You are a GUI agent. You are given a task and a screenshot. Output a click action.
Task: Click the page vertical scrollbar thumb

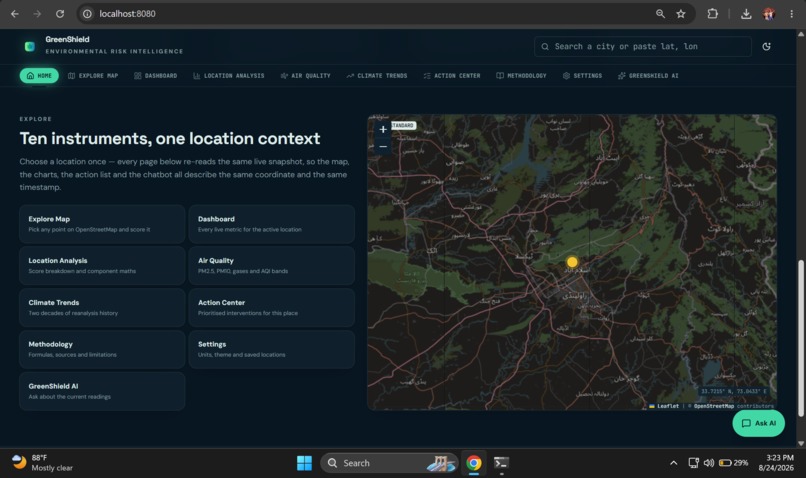pos(800,338)
